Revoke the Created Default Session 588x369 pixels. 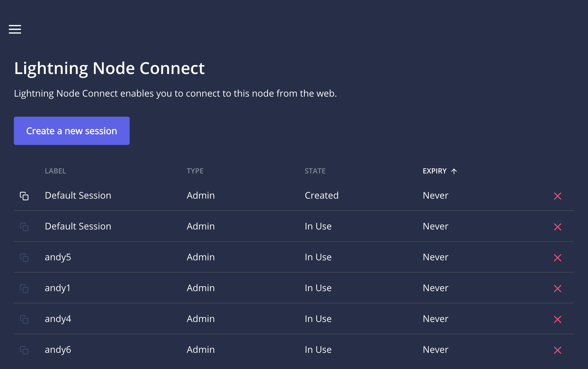[x=557, y=196]
